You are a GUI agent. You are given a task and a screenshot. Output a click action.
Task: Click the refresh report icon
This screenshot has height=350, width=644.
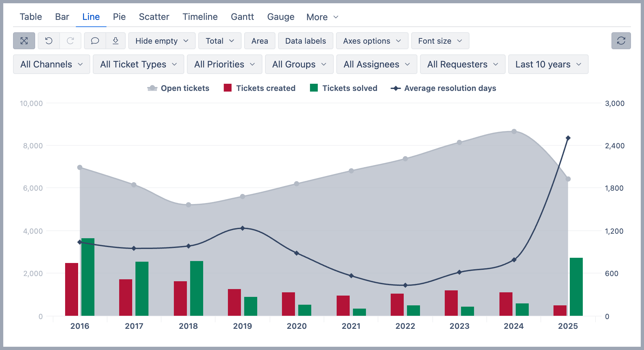621,41
